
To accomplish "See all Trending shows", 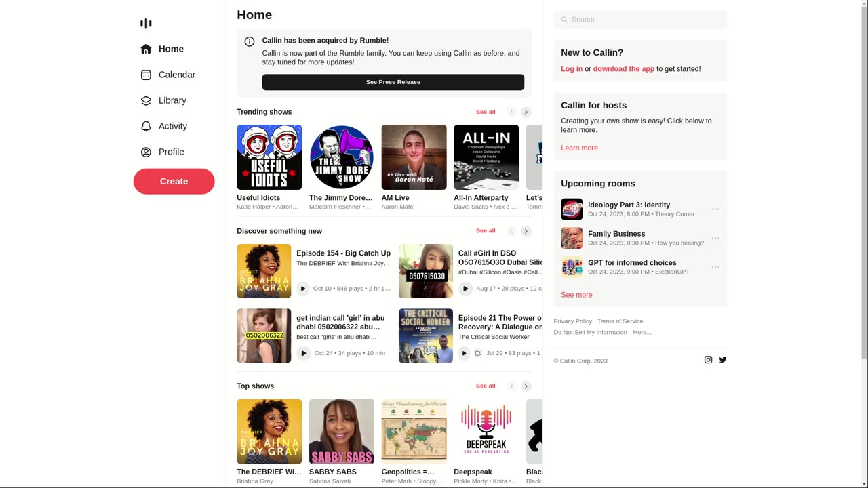I will tap(486, 112).
